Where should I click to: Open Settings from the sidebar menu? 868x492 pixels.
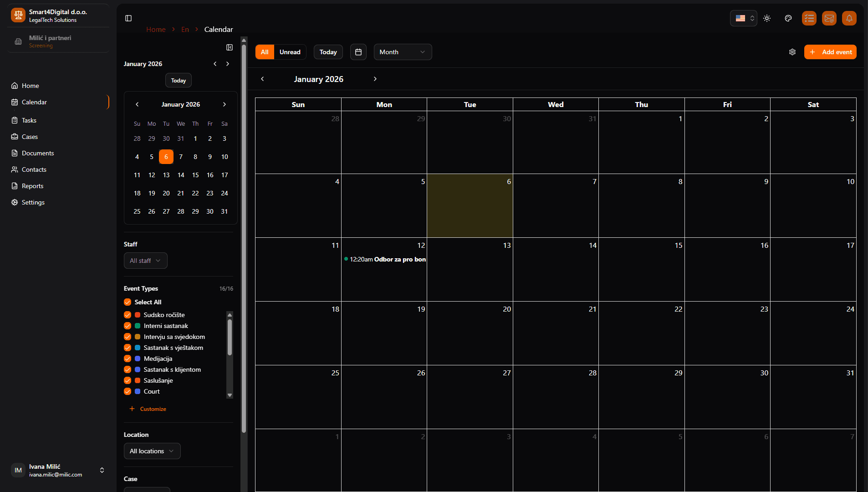click(x=33, y=202)
